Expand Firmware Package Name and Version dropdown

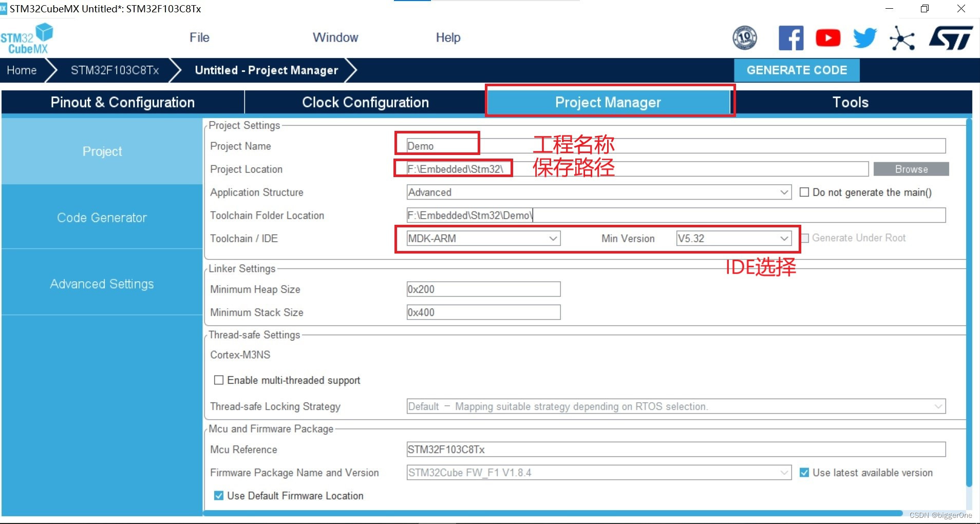tap(599, 472)
